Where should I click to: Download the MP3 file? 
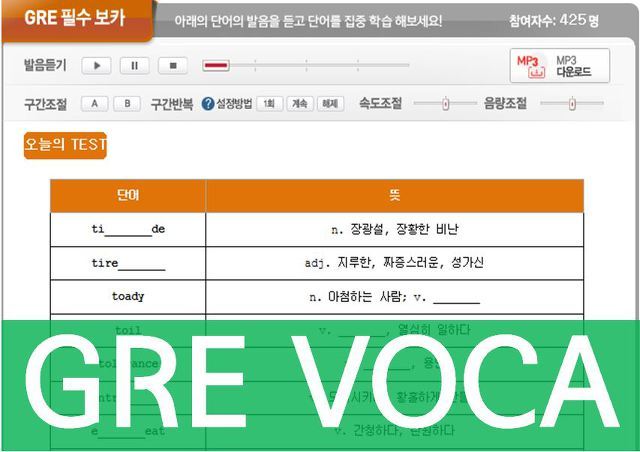pyautogui.click(x=560, y=66)
